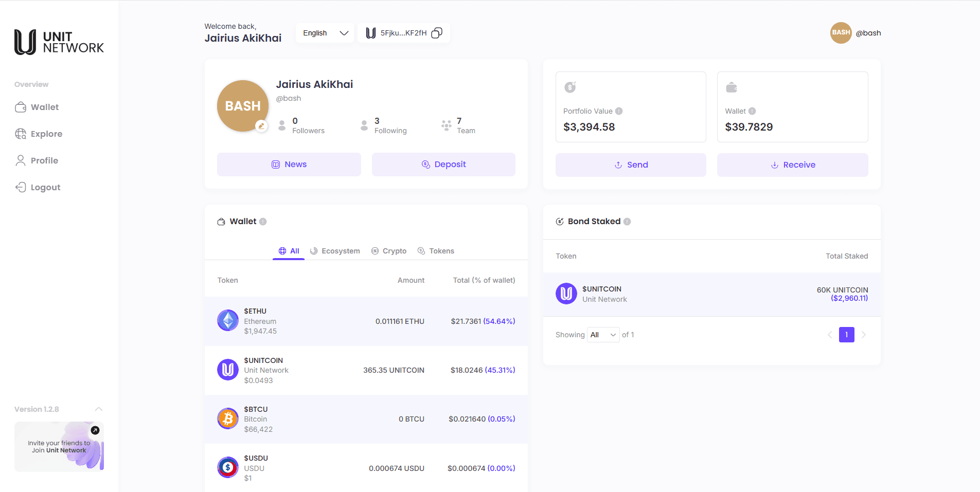Switch to the Tokens tab

(436, 251)
